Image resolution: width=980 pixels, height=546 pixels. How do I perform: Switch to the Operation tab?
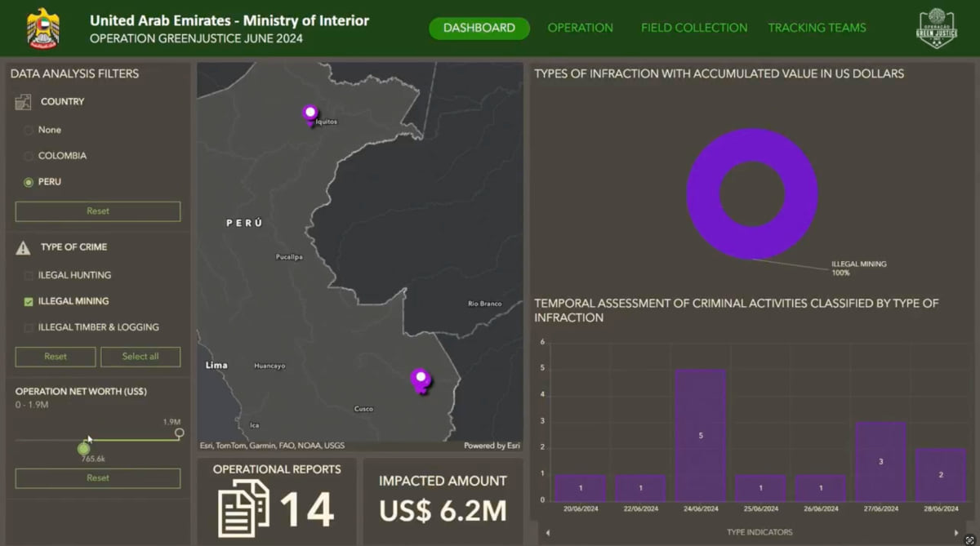(x=580, y=28)
